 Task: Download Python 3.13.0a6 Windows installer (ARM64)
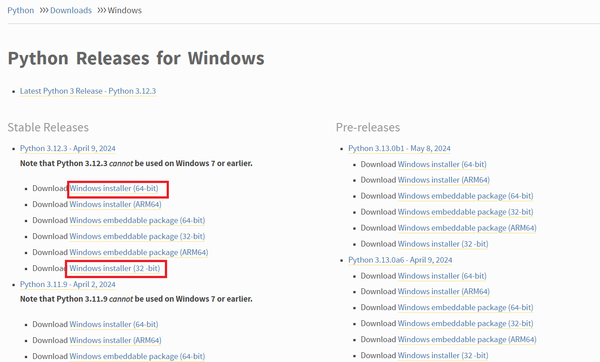point(443,292)
